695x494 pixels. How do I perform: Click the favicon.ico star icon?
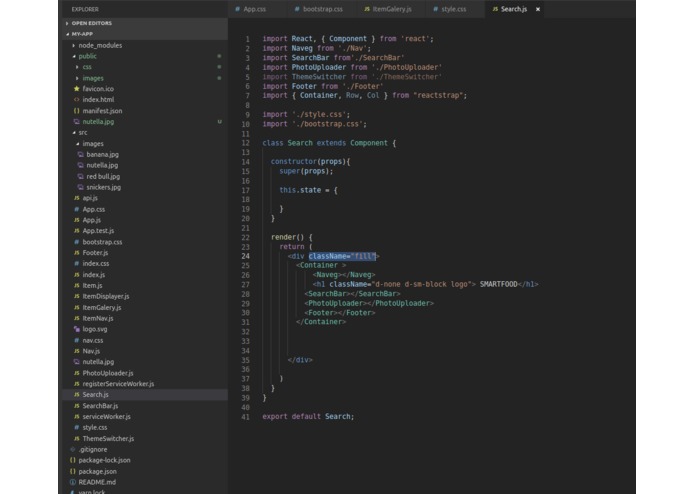pos(77,89)
